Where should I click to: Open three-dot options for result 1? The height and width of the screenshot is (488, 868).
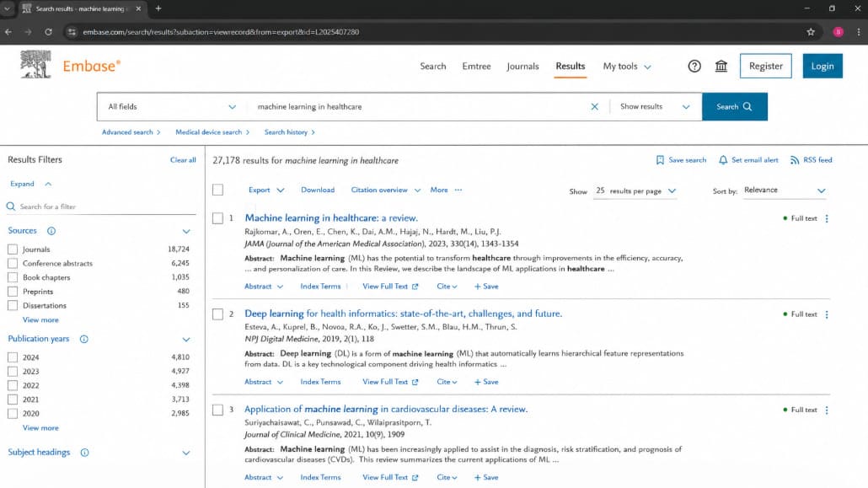pyautogui.click(x=827, y=218)
